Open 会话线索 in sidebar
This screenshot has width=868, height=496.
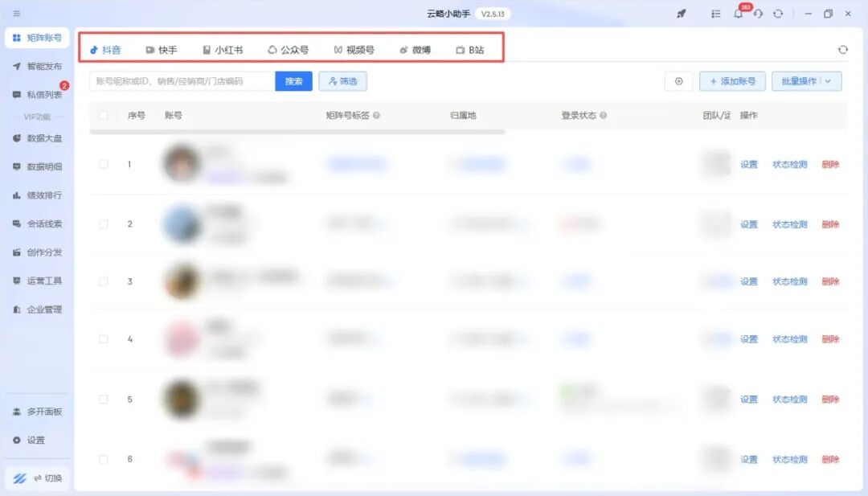pyautogui.click(x=37, y=223)
